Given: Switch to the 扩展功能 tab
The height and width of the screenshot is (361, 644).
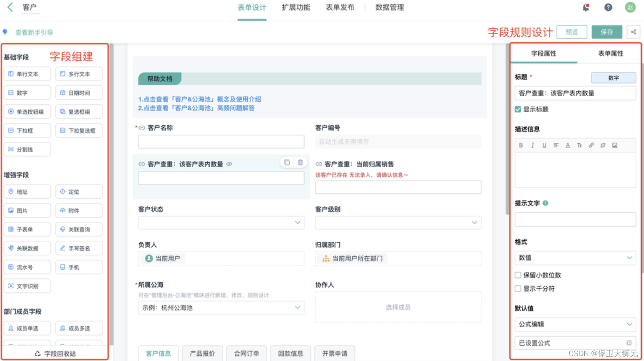Looking at the screenshot, I should pos(296,8).
